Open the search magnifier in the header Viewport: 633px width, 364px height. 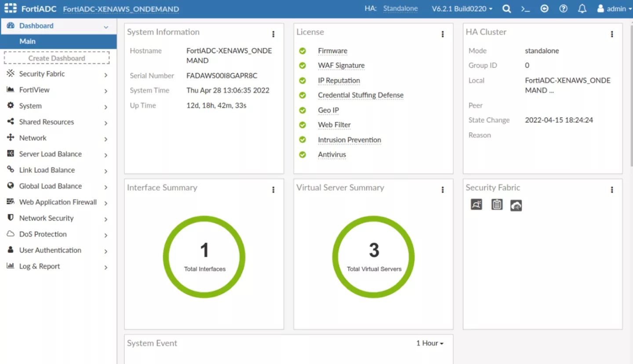coord(506,9)
